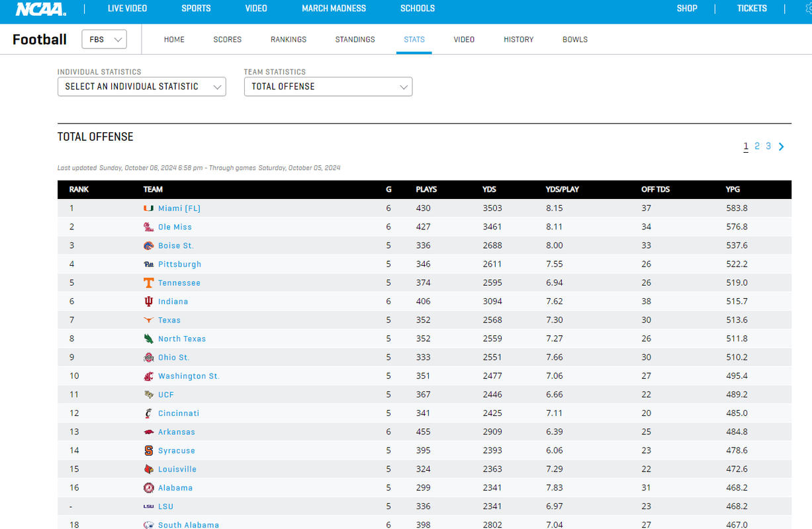This screenshot has height=529, width=812.
Task: Go to page 2 of results
Action: coord(757,146)
